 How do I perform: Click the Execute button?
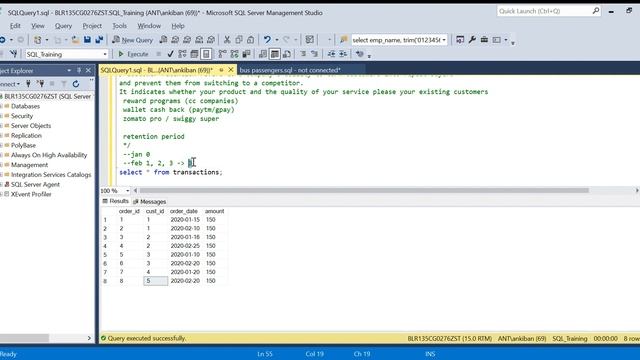(x=133, y=54)
